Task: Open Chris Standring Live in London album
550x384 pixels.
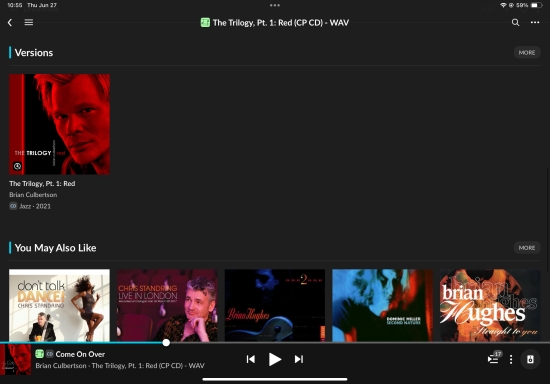Action: [167, 305]
